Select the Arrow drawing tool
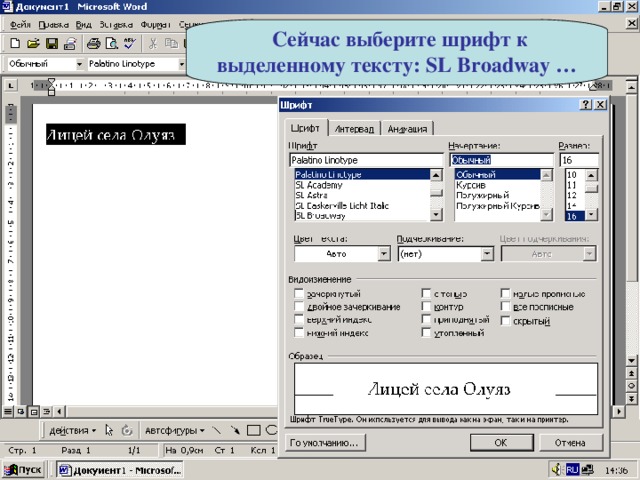Image resolution: width=640 pixels, height=480 pixels. (x=235, y=430)
